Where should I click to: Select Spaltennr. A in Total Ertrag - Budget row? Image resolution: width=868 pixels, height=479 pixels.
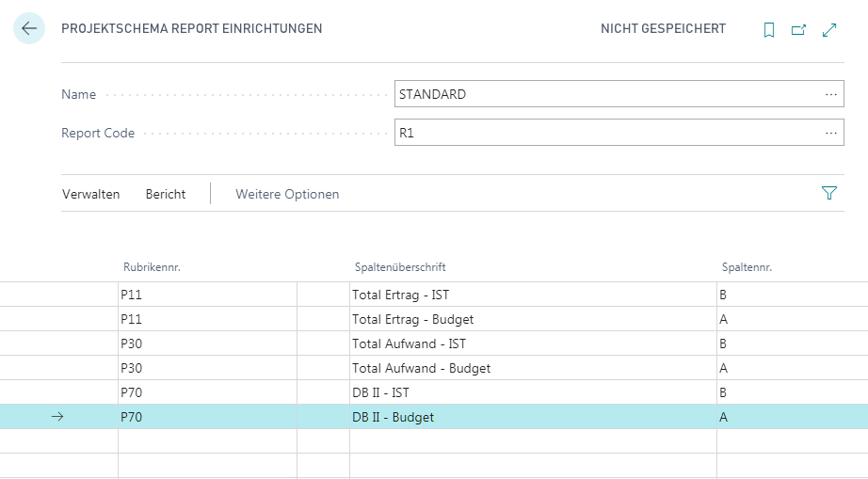coord(793,319)
